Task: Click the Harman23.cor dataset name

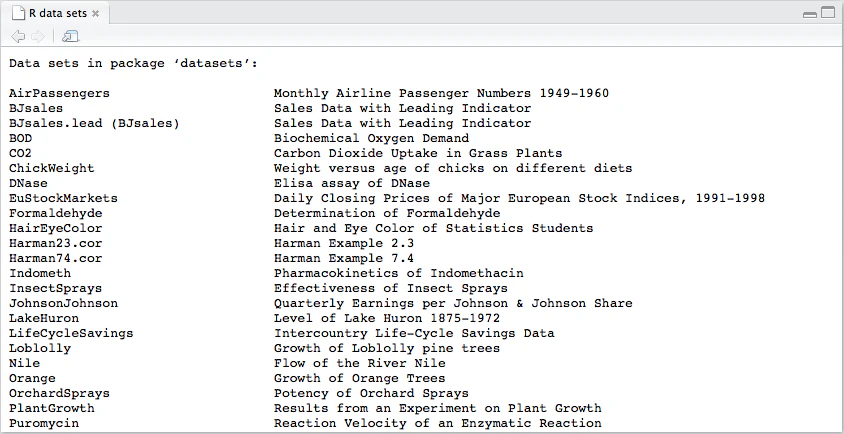Action: [x=55, y=243]
